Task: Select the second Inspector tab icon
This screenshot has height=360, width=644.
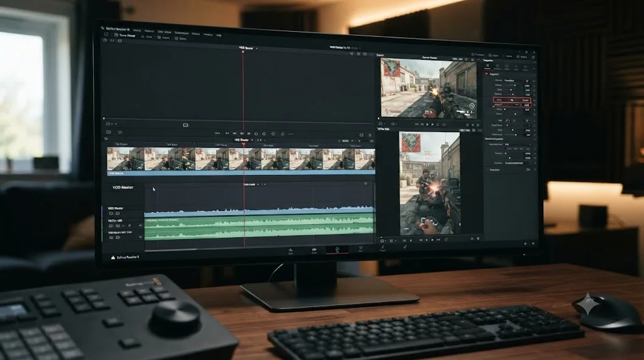Action: [x=497, y=67]
